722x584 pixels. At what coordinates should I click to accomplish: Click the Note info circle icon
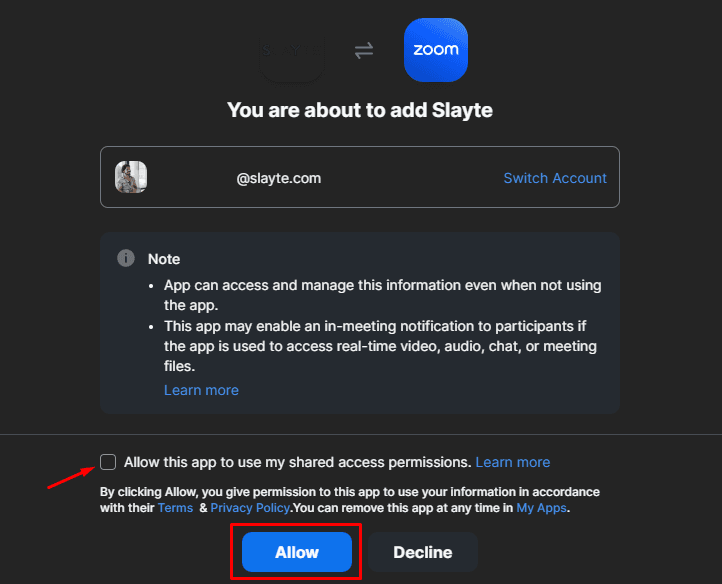126,258
